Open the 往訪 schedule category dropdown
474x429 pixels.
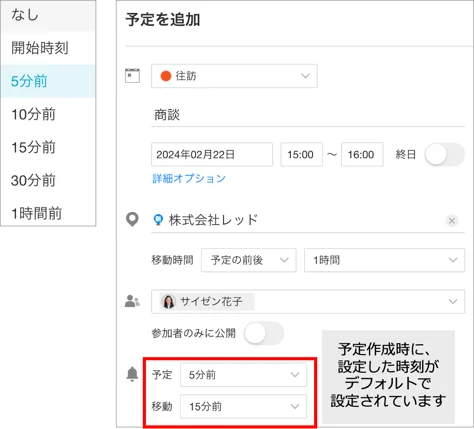point(234,76)
